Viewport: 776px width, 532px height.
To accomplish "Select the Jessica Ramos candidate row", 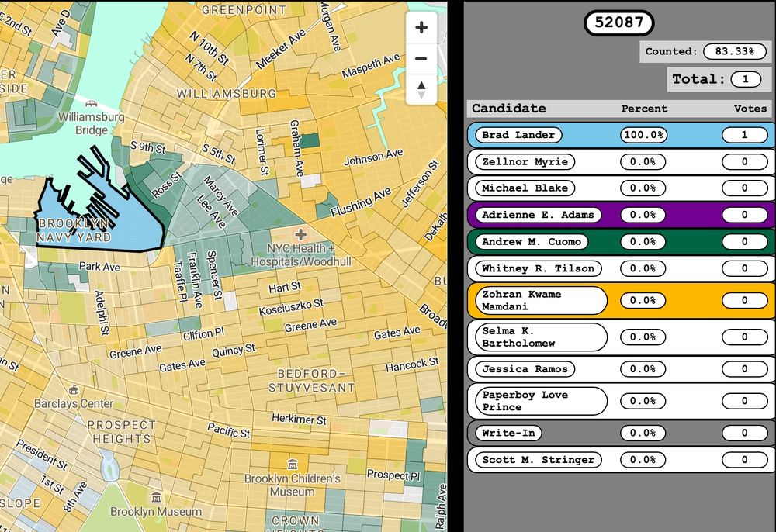I will tap(621, 369).
